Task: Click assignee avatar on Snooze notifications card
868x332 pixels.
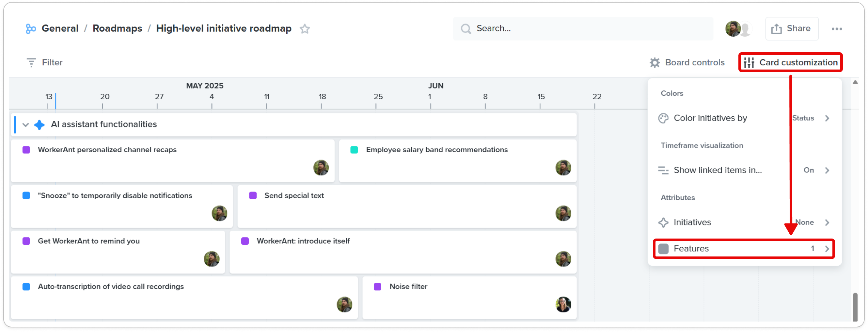Action: coord(219,213)
